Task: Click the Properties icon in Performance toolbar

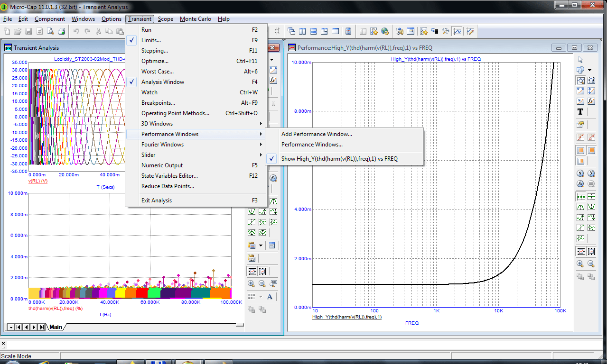Action: click(580, 125)
